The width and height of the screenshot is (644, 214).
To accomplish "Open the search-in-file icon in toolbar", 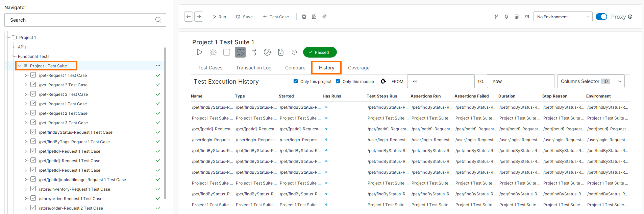I will pyautogui.click(x=314, y=17).
